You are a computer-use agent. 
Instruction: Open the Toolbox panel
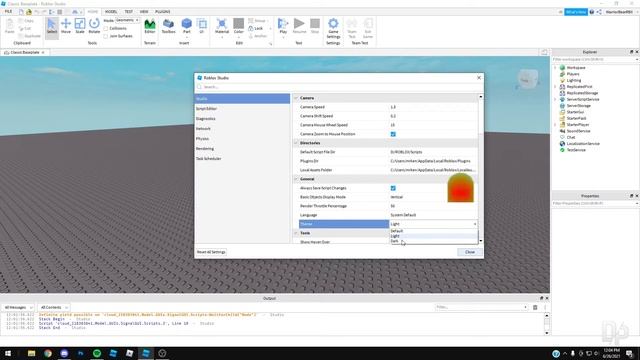coord(168,26)
